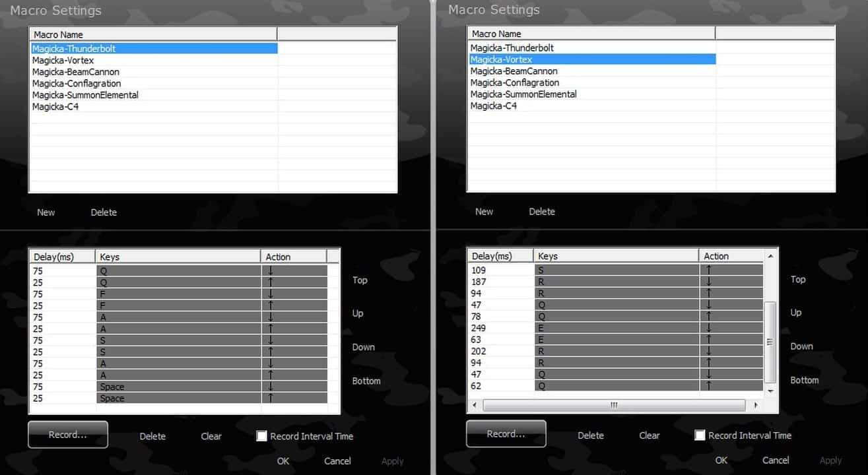
Task: Select Magicka-BeamCannon macro in left list
Action: [x=76, y=72]
